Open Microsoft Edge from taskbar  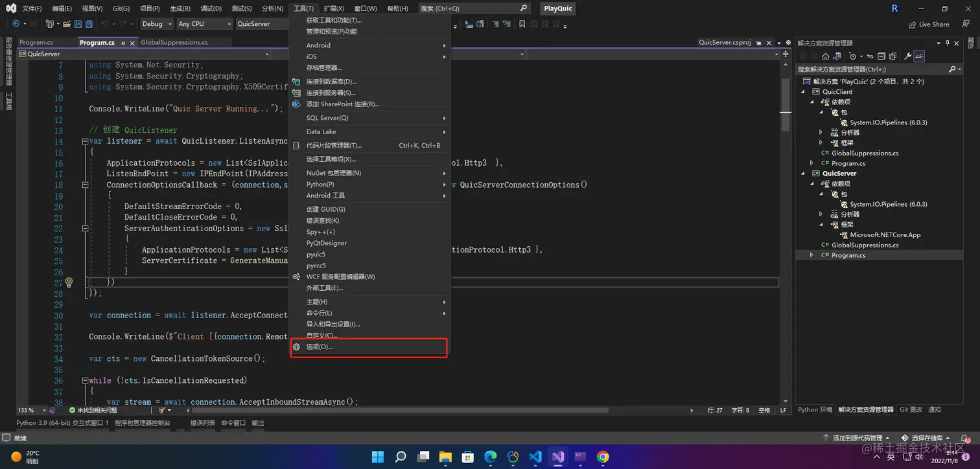pyautogui.click(x=491, y=457)
